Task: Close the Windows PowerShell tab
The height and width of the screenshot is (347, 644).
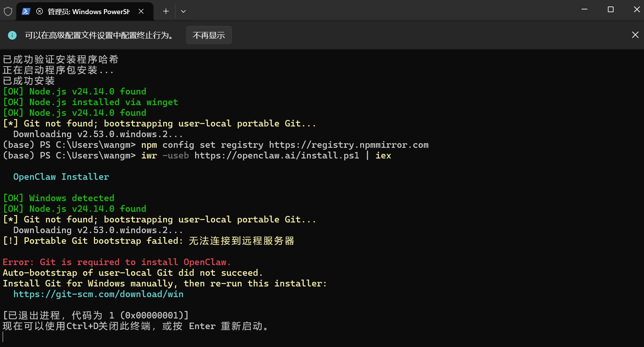Action: pyautogui.click(x=141, y=11)
